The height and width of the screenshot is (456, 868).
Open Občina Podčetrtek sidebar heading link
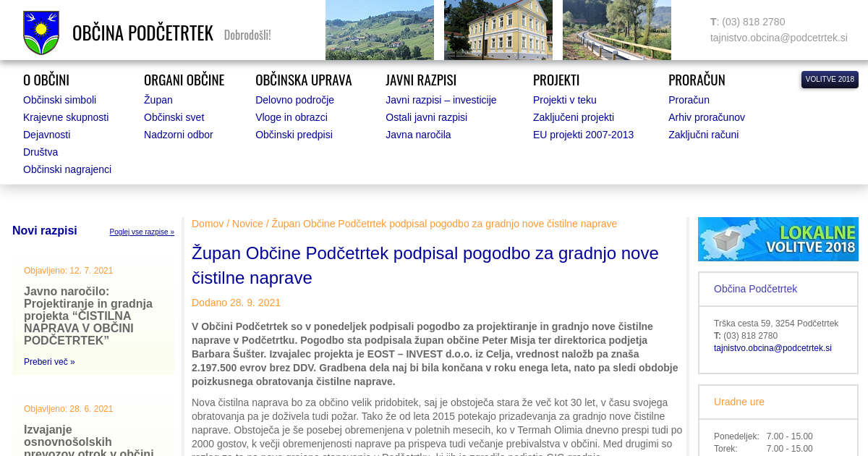point(755,289)
